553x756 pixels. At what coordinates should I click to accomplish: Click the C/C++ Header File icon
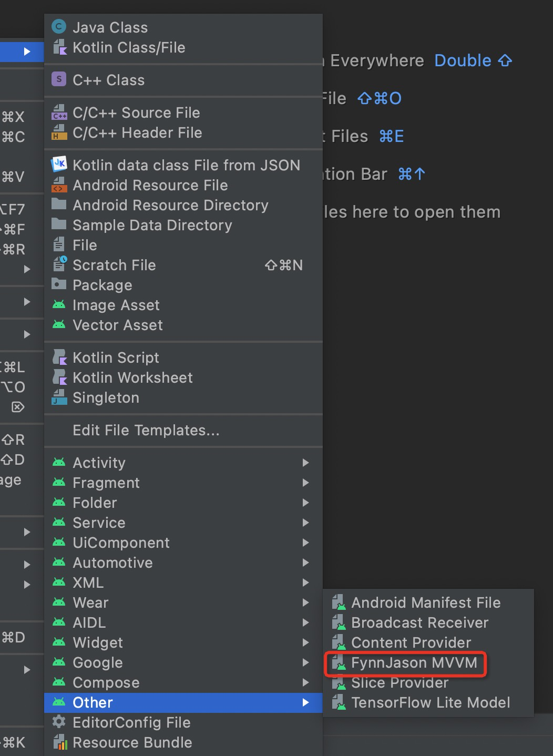[x=59, y=132]
